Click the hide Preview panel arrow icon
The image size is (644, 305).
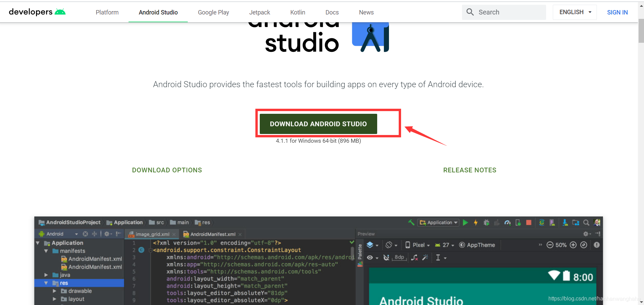pyautogui.click(x=598, y=234)
